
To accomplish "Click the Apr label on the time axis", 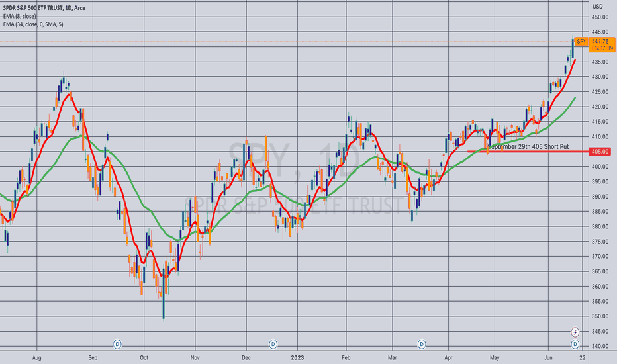I will click(x=448, y=357).
